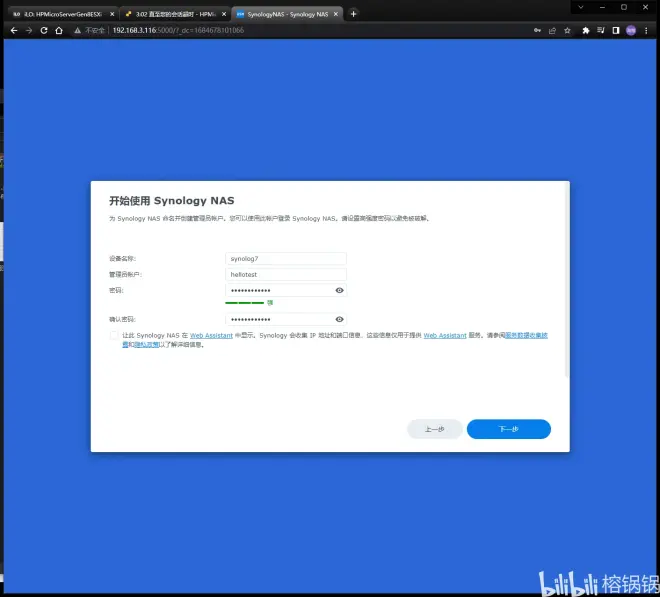Click the browser forward arrow
Screen dimensions: 660x597
pos(29,30)
